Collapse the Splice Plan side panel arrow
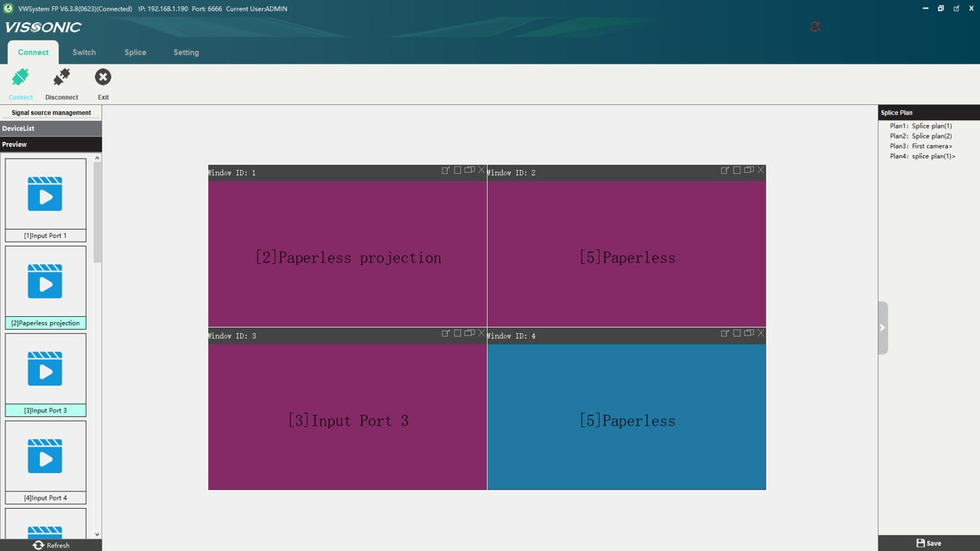The width and height of the screenshot is (980, 551). point(883,328)
